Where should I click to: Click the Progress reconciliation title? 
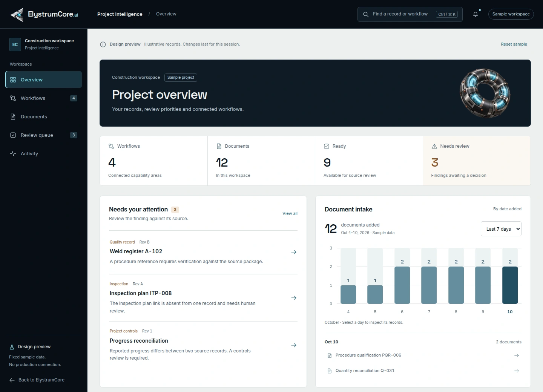(x=139, y=341)
